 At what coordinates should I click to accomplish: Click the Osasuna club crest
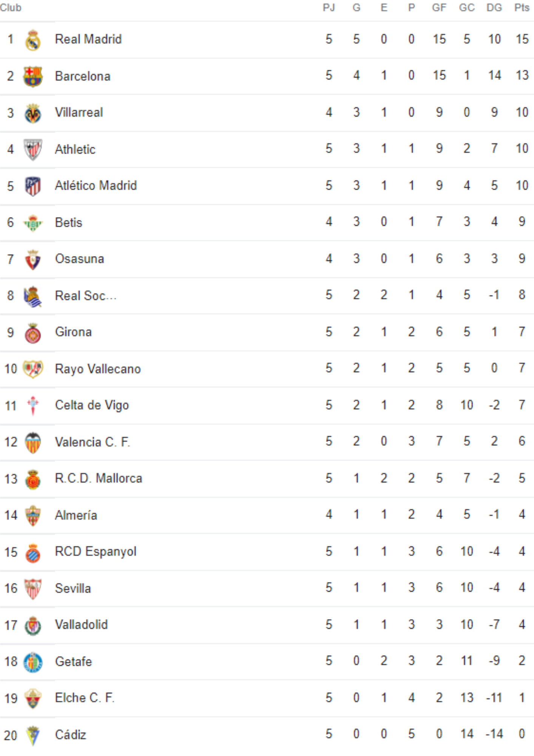33,260
